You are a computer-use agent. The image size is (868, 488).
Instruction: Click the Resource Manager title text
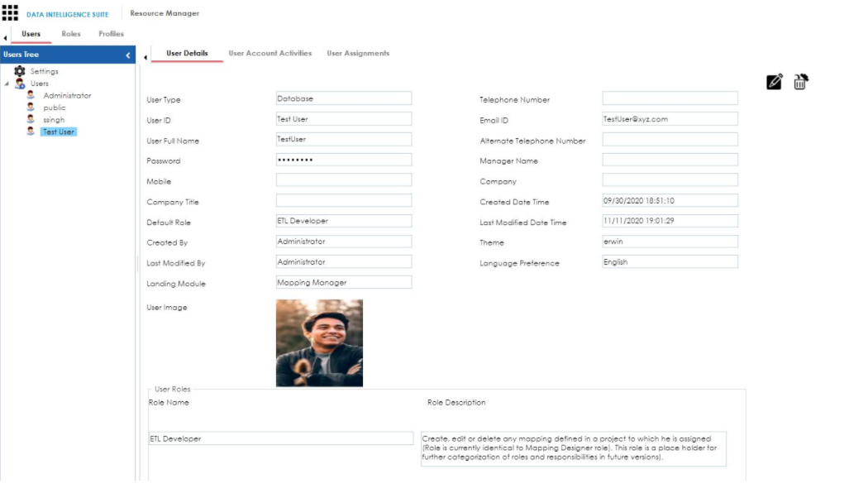click(165, 13)
